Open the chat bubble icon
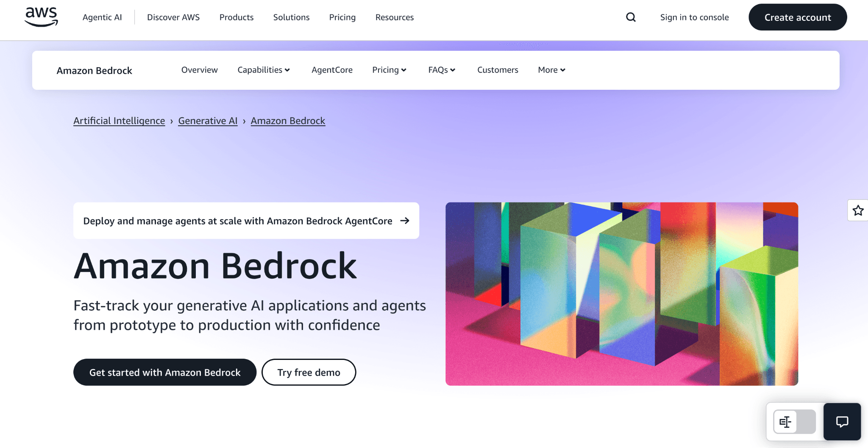This screenshot has width=868, height=448. point(842,422)
